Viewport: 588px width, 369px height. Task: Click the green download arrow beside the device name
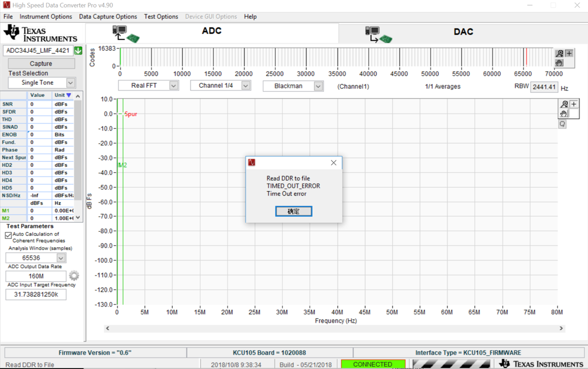pos(78,50)
